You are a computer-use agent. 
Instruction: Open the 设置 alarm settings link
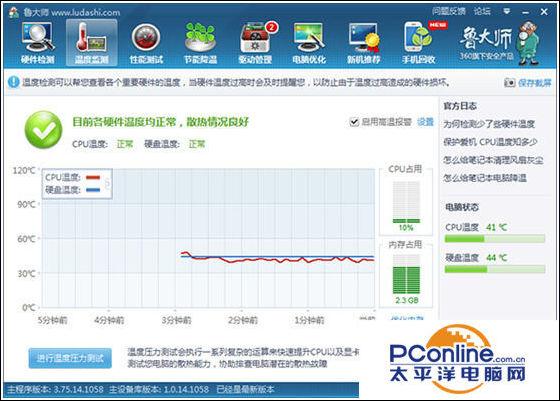tap(425, 122)
